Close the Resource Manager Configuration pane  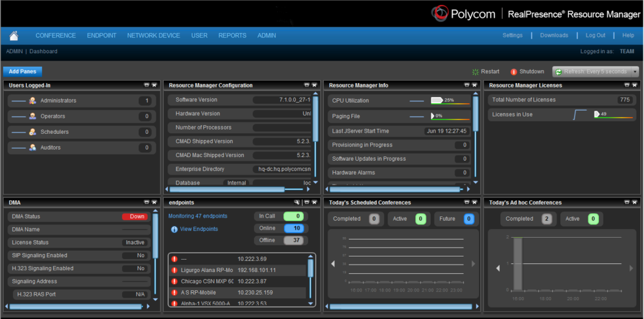314,85
